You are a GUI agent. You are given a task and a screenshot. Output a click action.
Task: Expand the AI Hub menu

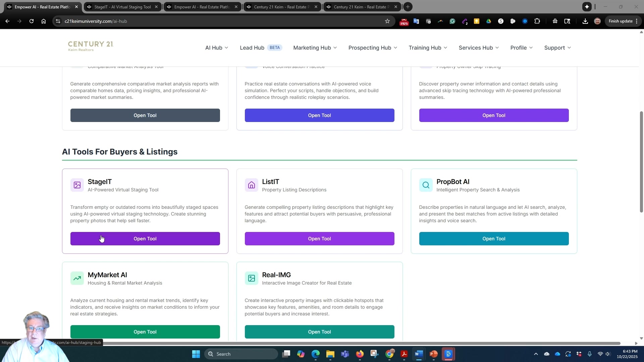(x=217, y=48)
